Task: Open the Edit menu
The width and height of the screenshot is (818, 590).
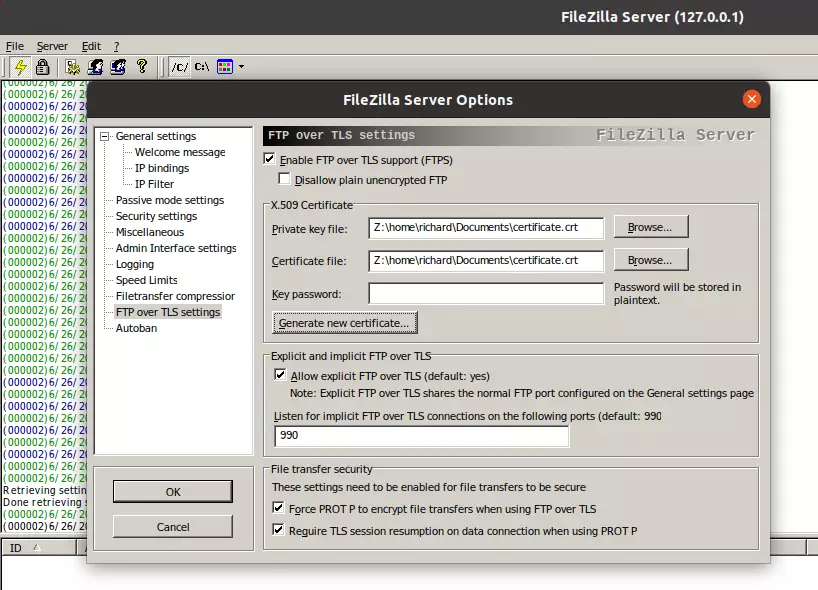Action: coord(91,46)
